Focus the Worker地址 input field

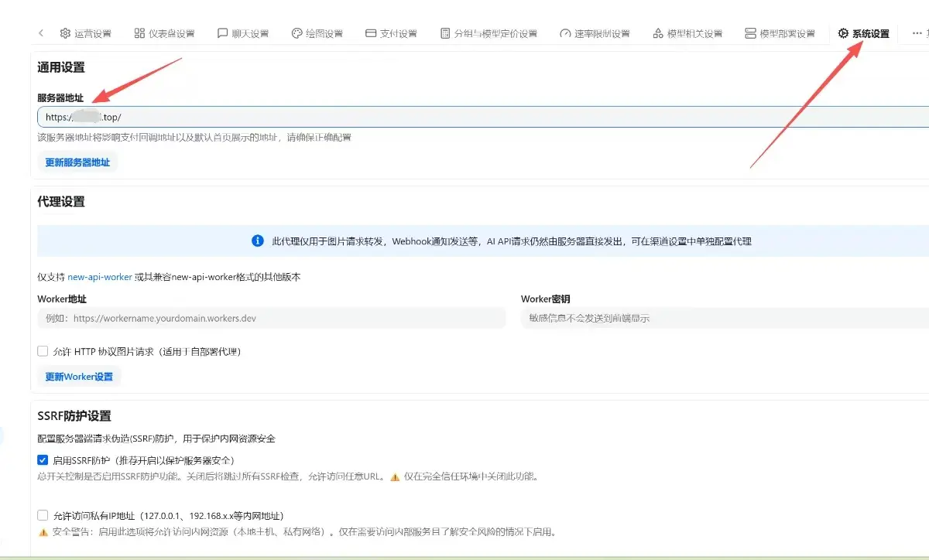(271, 318)
